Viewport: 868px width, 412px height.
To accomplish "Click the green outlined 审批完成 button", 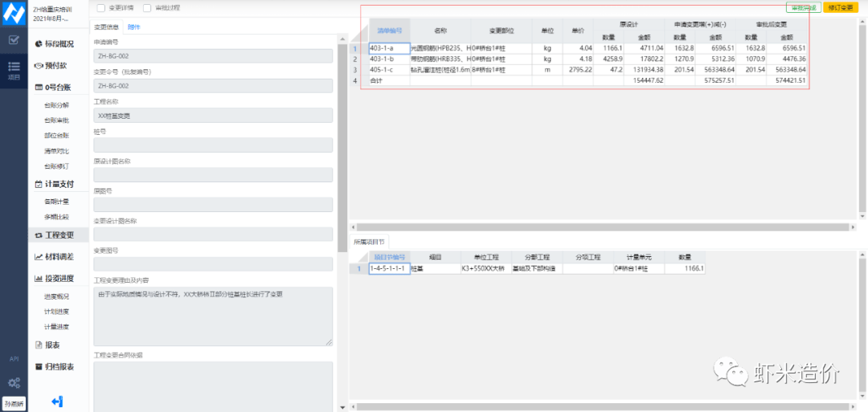I will point(802,7).
